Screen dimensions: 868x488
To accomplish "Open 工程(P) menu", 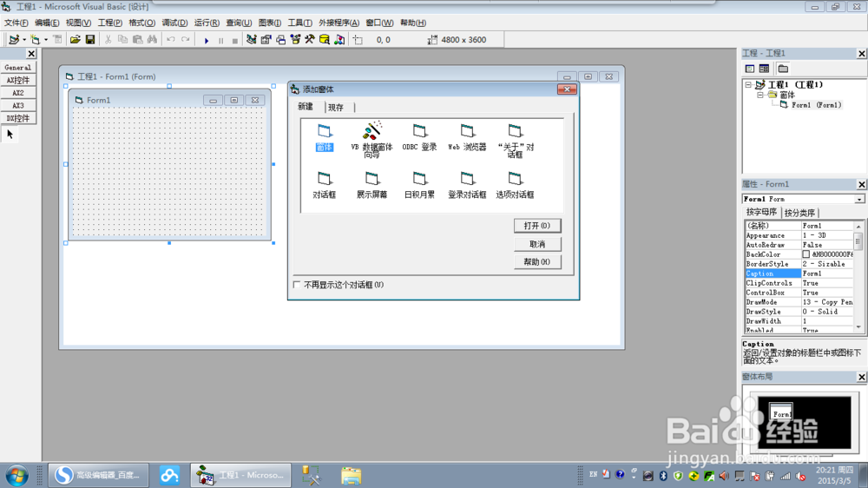I will [x=109, y=23].
